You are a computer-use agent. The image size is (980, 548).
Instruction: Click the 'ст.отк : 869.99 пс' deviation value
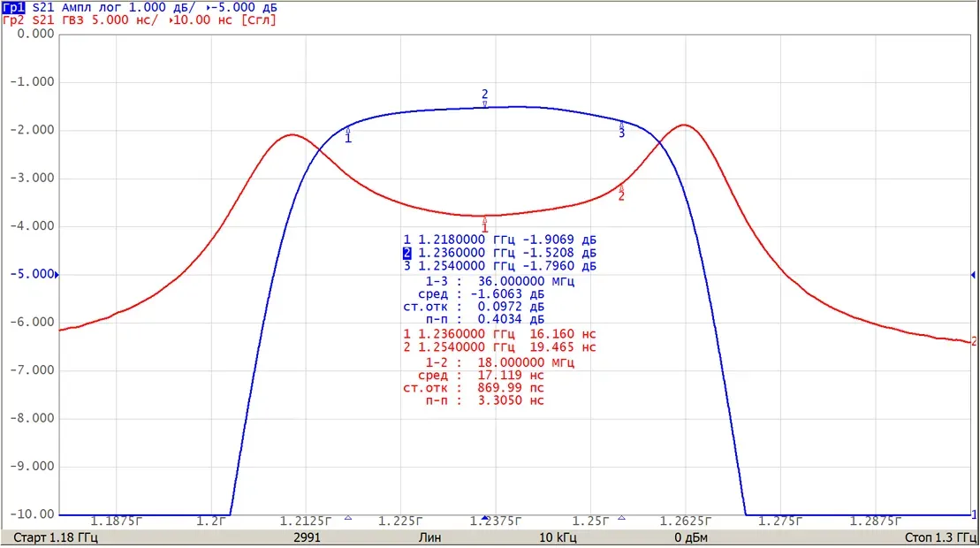pyautogui.click(x=474, y=388)
